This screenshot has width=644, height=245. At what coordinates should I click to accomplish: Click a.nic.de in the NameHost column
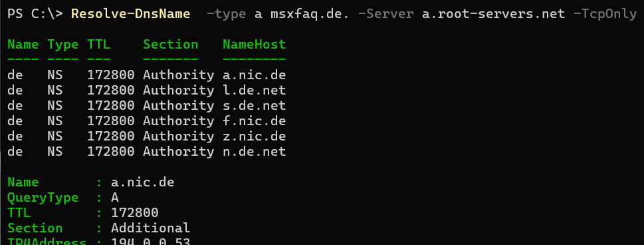[x=255, y=75]
